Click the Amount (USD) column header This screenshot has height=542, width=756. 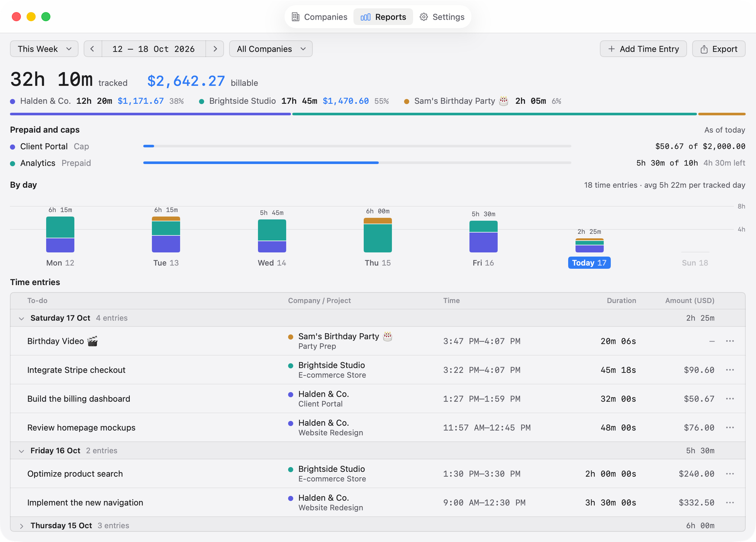[689, 300]
